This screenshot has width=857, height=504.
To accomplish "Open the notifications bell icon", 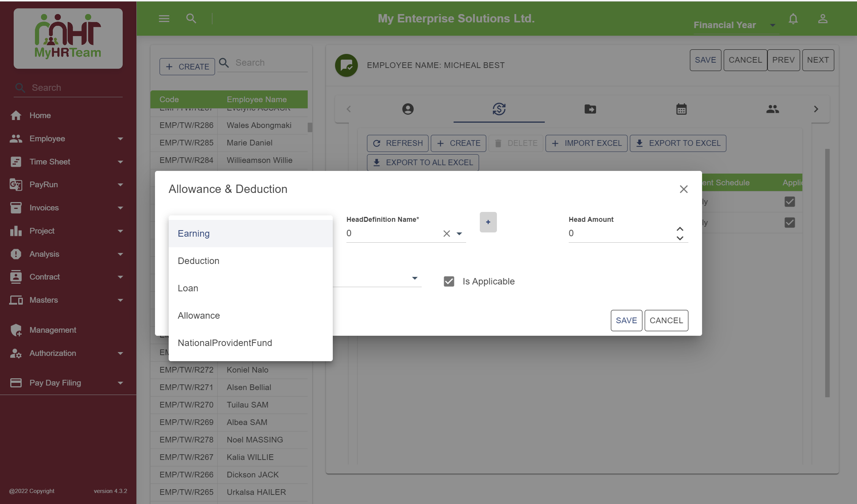I will tap(793, 19).
